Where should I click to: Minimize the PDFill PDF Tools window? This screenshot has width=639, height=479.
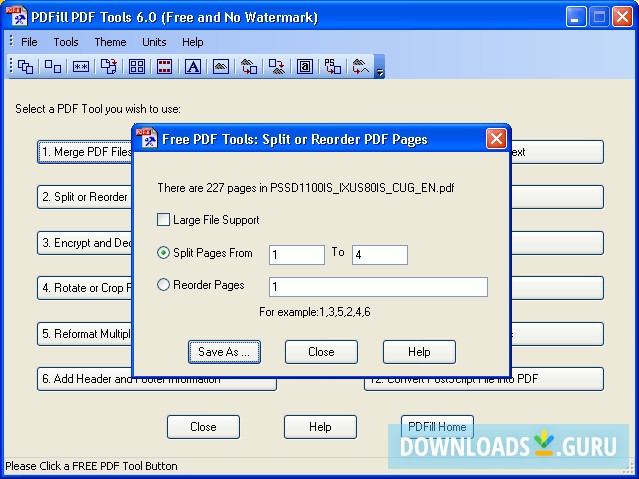pos(576,17)
